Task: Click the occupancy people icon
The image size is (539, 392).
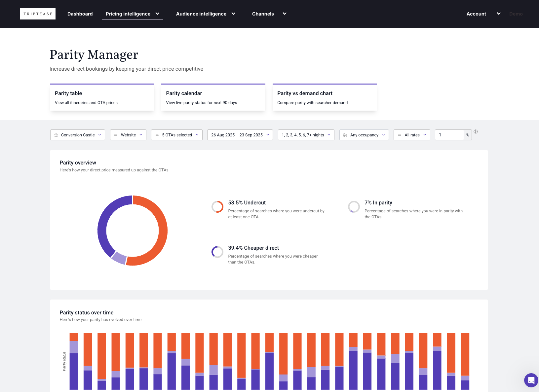Action: pyautogui.click(x=345, y=135)
